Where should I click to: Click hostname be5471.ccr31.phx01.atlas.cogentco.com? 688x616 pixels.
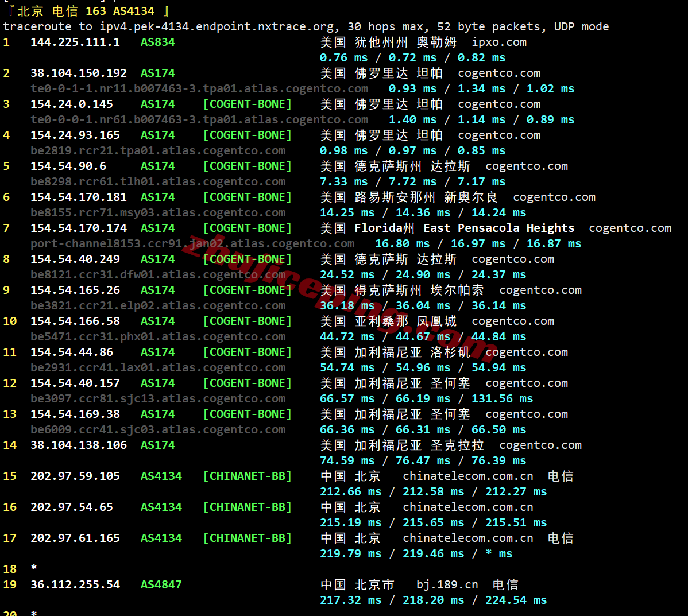pos(158,336)
